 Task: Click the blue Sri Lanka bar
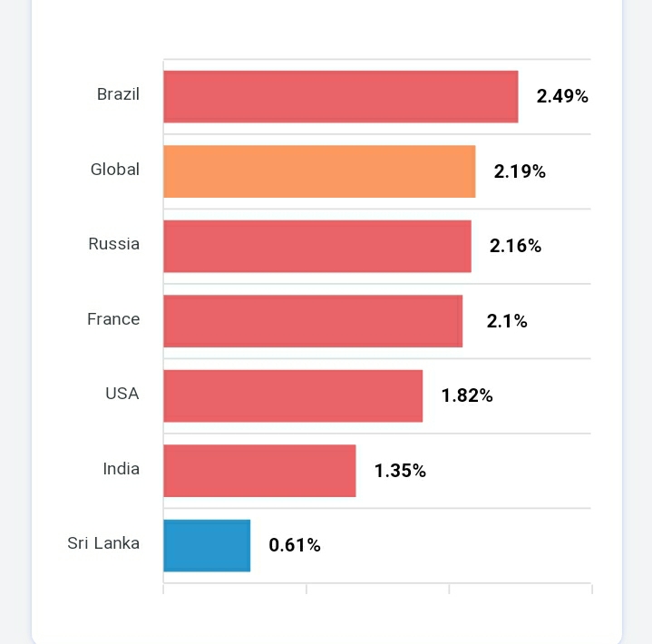(x=207, y=545)
